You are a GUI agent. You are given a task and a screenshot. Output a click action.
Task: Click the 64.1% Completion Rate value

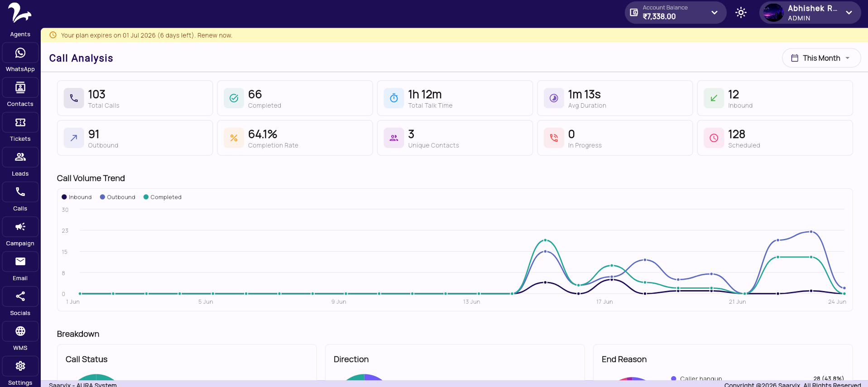[x=263, y=134]
